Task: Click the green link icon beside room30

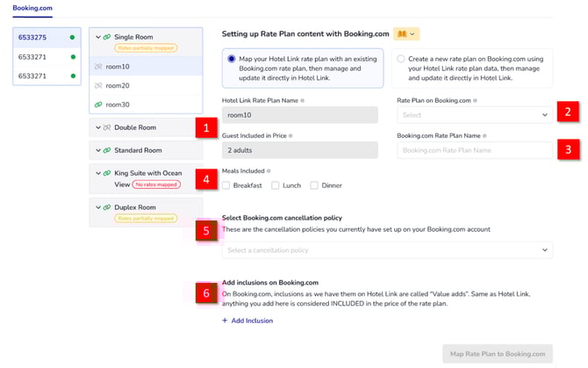Action: coord(98,105)
